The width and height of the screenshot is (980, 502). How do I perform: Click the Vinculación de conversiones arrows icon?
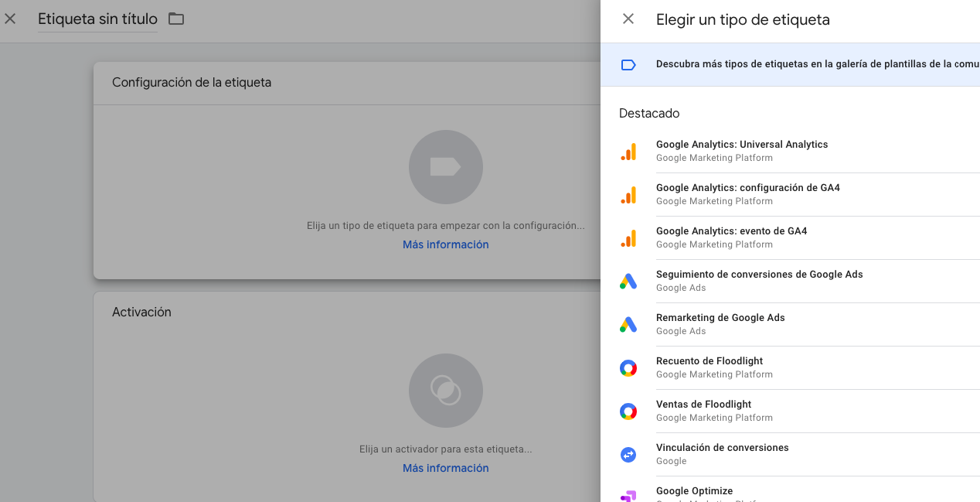(x=628, y=455)
